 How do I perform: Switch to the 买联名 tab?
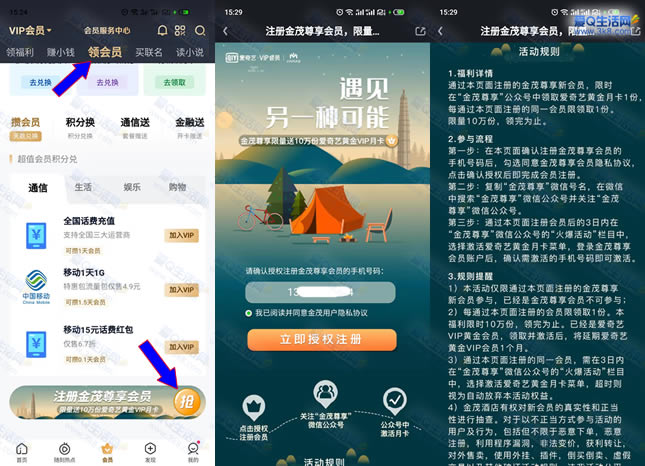point(149,52)
